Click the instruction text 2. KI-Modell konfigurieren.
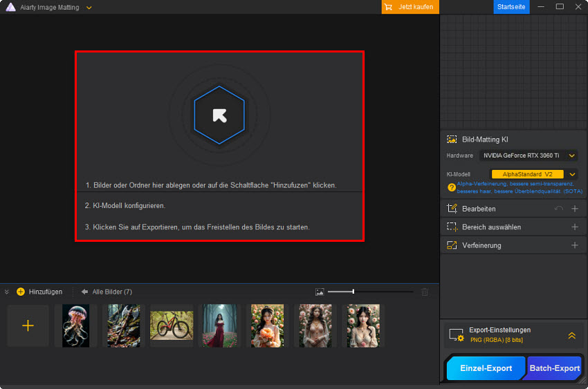 point(125,205)
